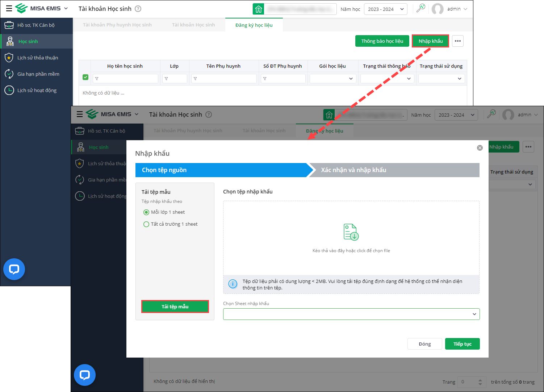Expand the admin account menu, back window
This screenshot has width=544, height=392.
point(465,9)
